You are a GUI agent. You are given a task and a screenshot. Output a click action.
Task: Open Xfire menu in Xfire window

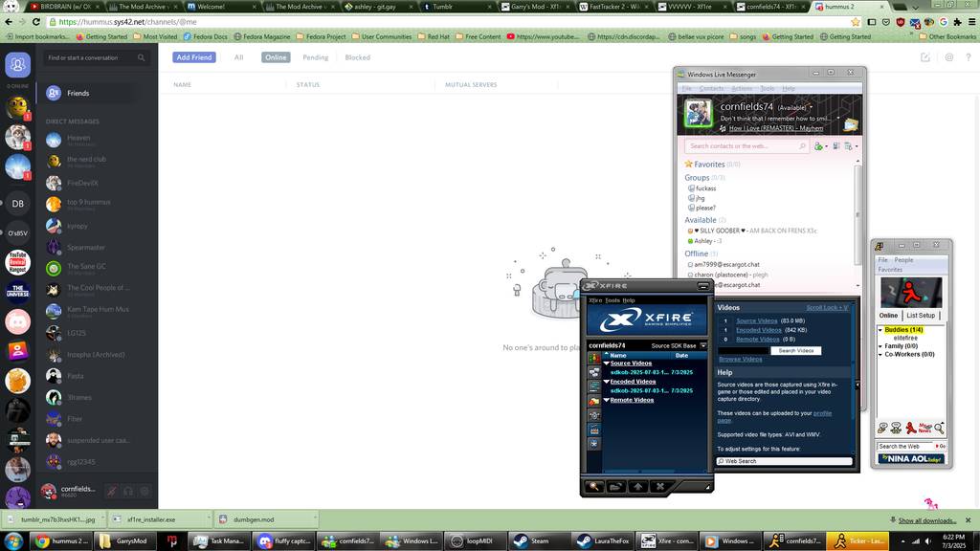[x=595, y=300]
